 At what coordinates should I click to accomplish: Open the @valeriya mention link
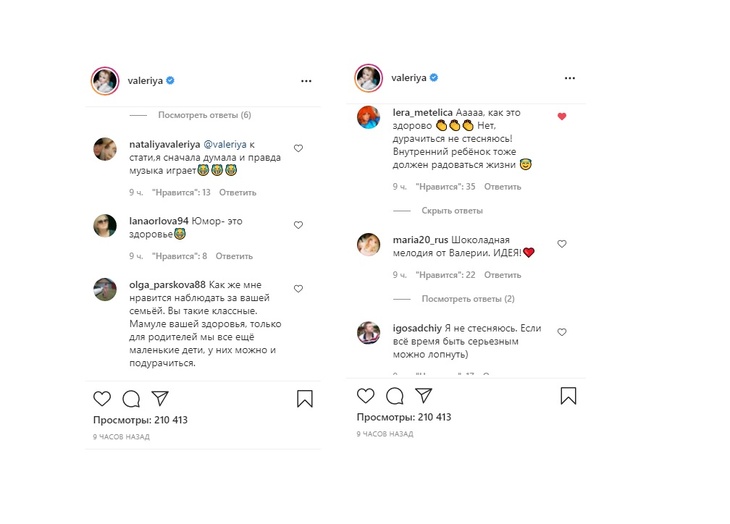point(225,144)
